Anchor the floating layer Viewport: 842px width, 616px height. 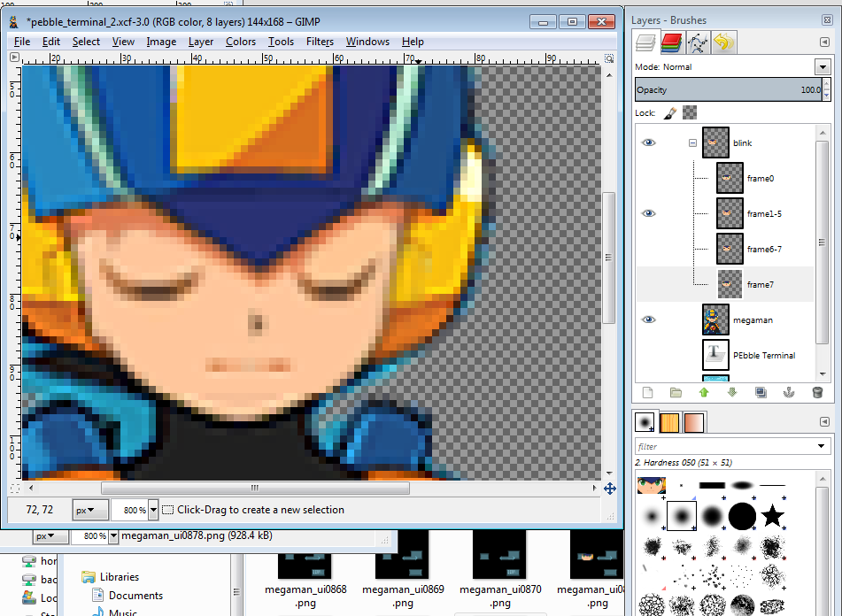point(789,392)
